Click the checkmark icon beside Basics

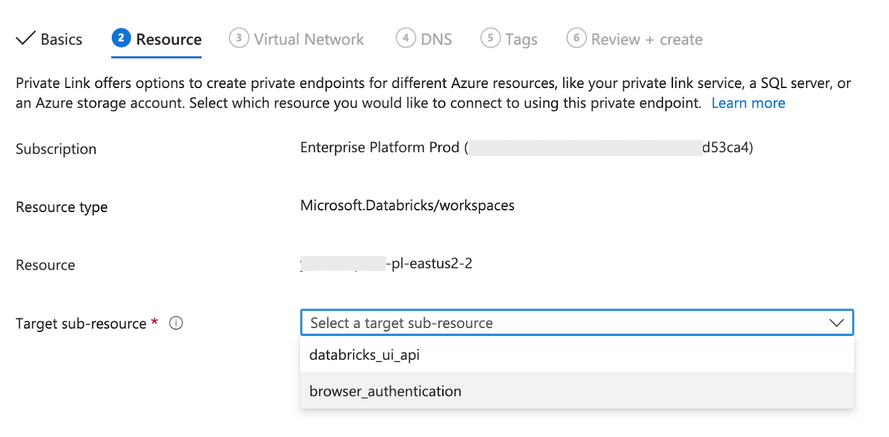tap(25, 39)
